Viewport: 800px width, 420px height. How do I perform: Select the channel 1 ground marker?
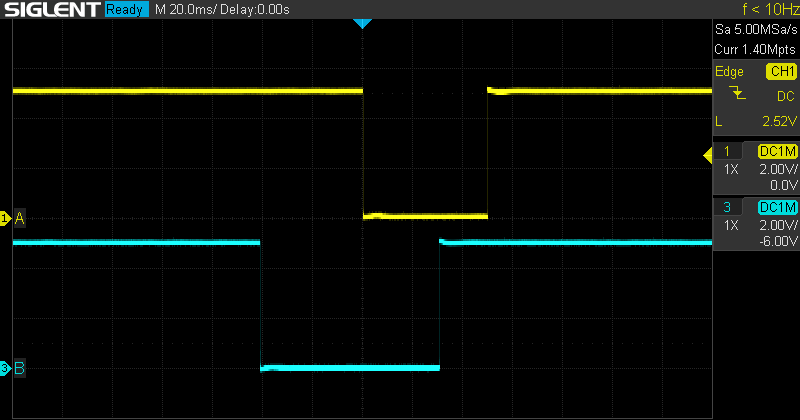pos(6,217)
